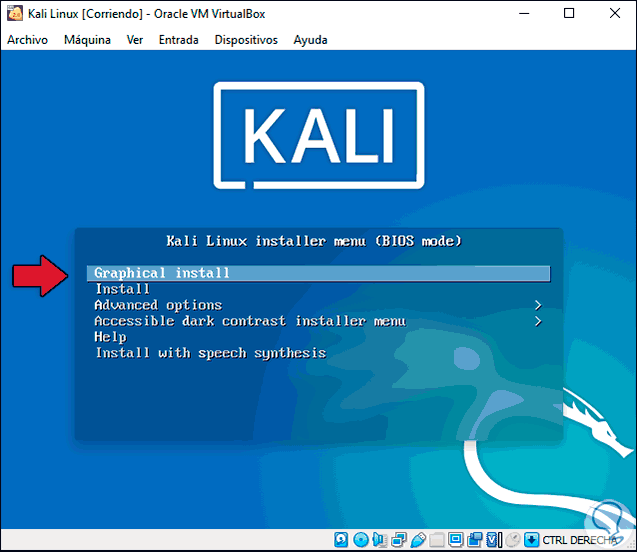The image size is (637, 552).
Task: Close the Kali Linux VirtualBox window
Action: [615, 13]
